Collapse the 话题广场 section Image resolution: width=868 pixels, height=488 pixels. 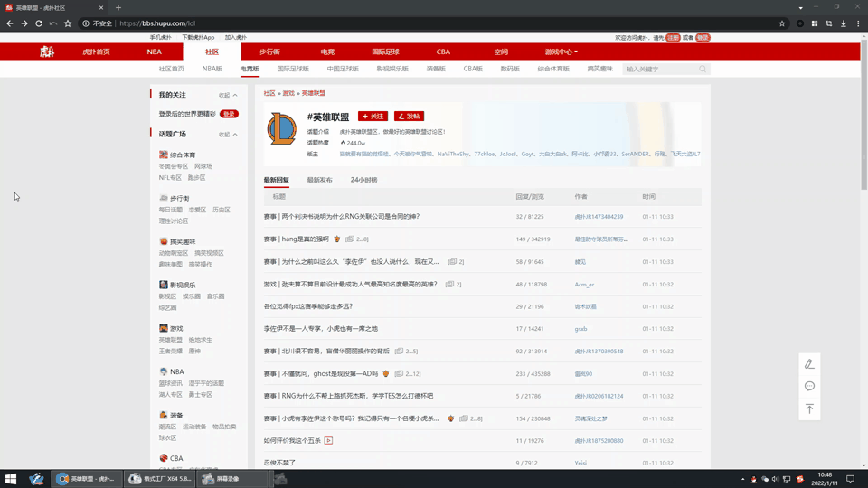(x=228, y=135)
